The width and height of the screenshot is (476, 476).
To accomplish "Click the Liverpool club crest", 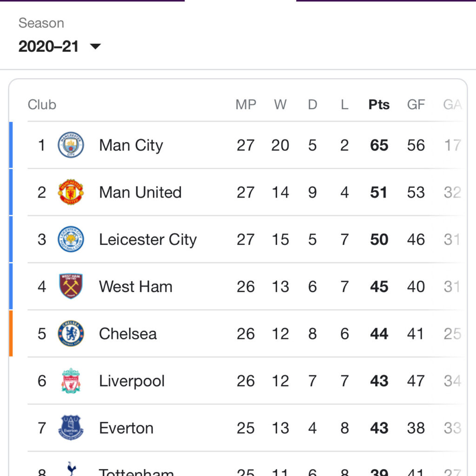I will point(71,381).
